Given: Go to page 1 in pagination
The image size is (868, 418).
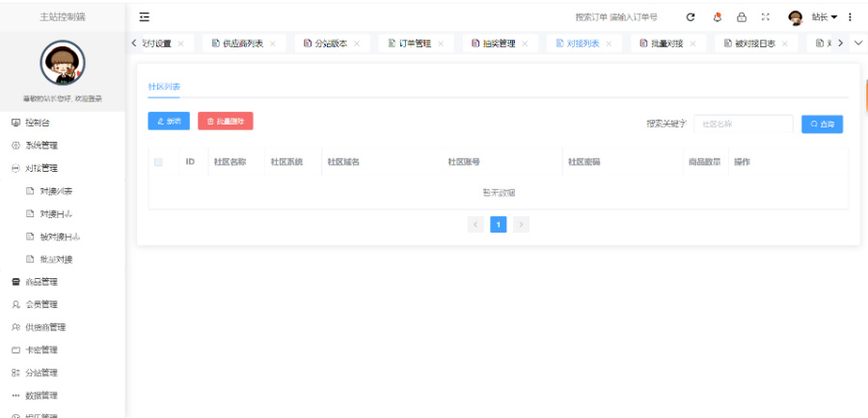Looking at the screenshot, I should pos(499,224).
